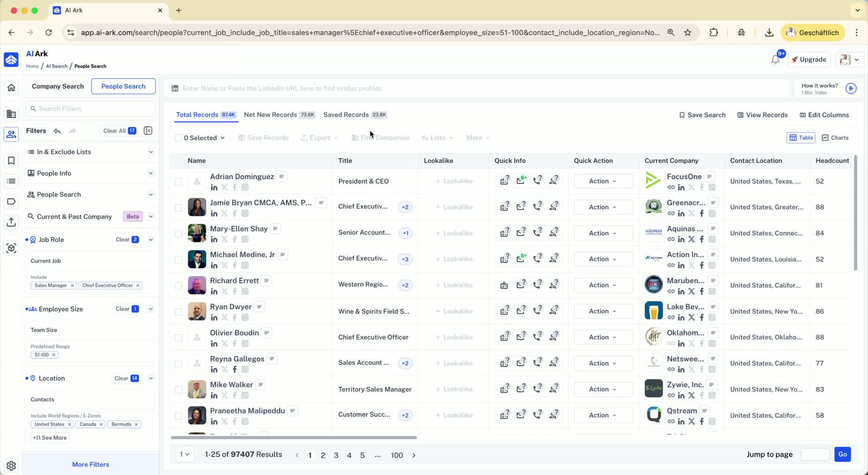Click the Save Search button
This screenshot has height=475, width=868.
[702, 115]
